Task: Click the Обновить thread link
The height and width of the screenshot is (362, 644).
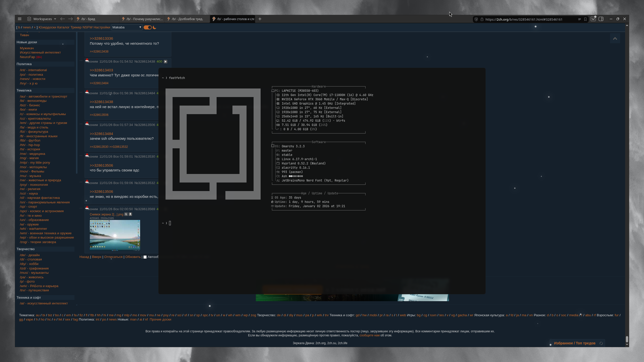Action: (133, 257)
